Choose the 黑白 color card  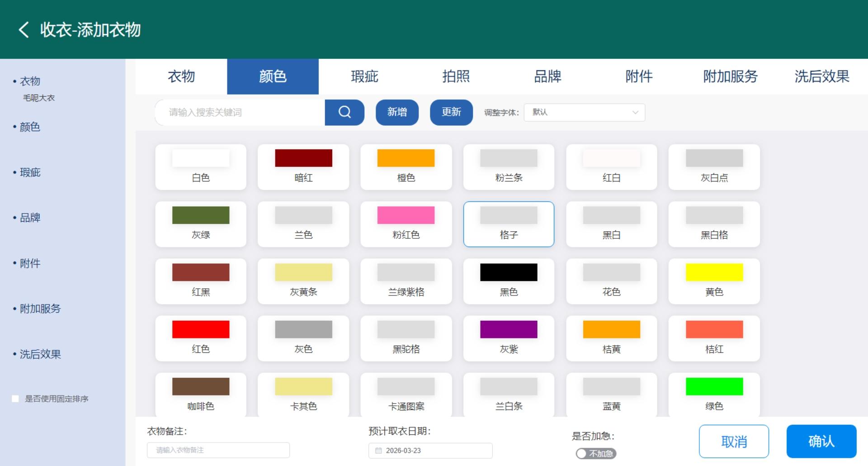click(611, 224)
